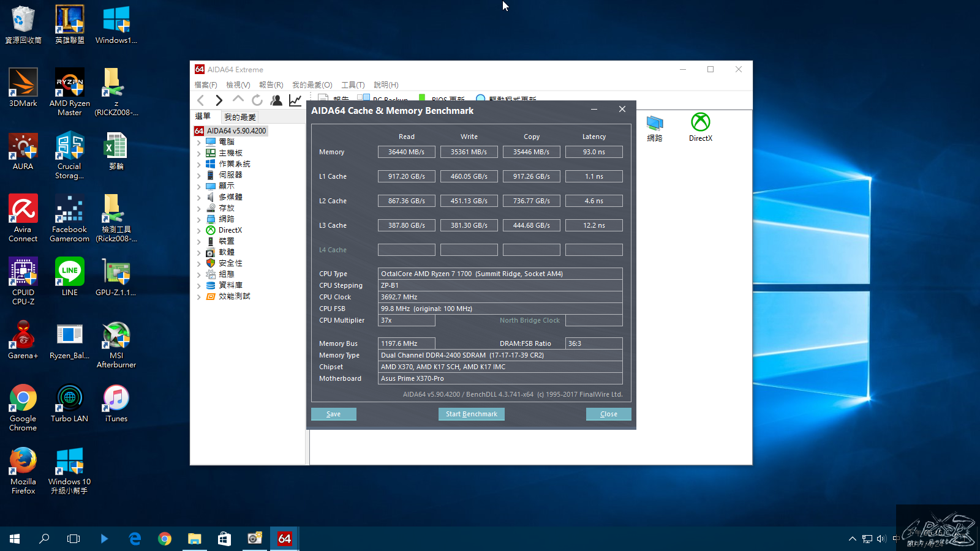Open the AURA desktop shortcut

coord(23,151)
